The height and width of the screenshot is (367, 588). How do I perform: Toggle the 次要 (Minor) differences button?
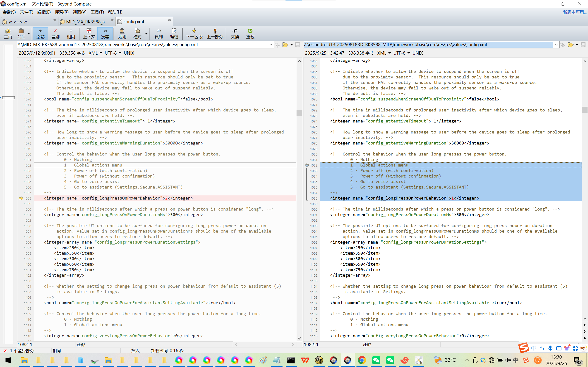(105, 33)
